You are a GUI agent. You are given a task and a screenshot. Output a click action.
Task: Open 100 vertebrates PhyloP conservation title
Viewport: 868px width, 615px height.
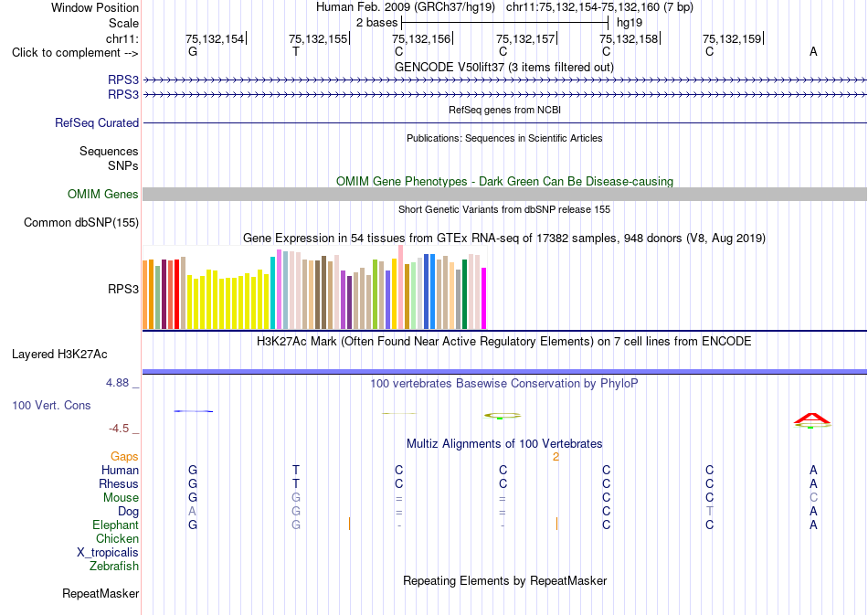(x=504, y=384)
